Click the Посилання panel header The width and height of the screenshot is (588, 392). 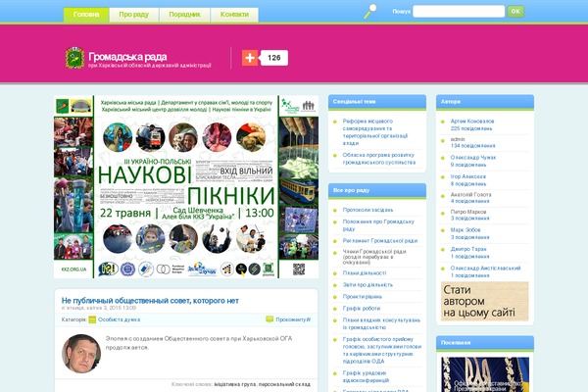click(485, 343)
